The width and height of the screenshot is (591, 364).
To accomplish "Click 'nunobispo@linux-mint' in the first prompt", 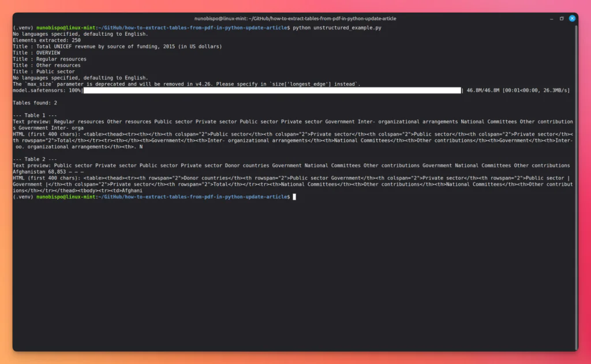I will pos(66,28).
